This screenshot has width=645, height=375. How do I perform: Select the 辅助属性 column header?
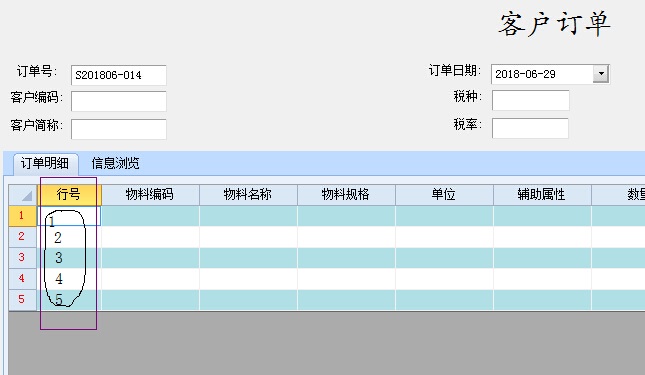[x=542, y=195]
